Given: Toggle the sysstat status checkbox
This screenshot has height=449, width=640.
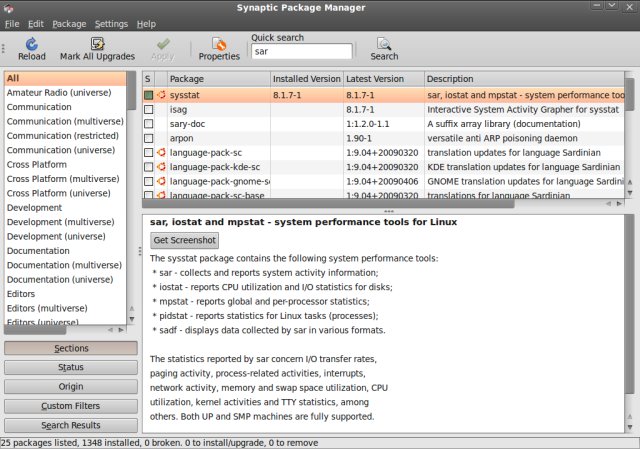Looking at the screenshot, I should [149, 95].
